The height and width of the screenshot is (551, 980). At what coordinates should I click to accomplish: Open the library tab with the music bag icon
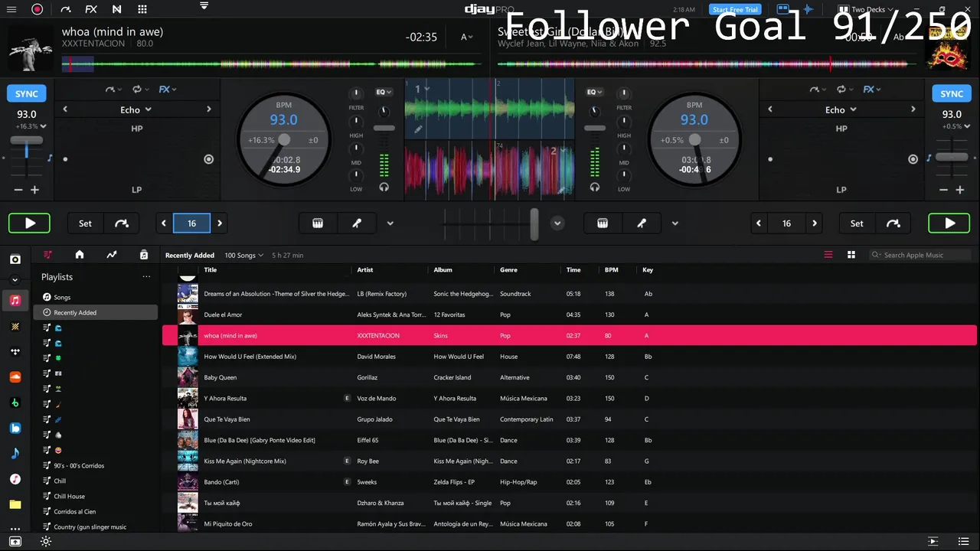[x=143, y=255]
